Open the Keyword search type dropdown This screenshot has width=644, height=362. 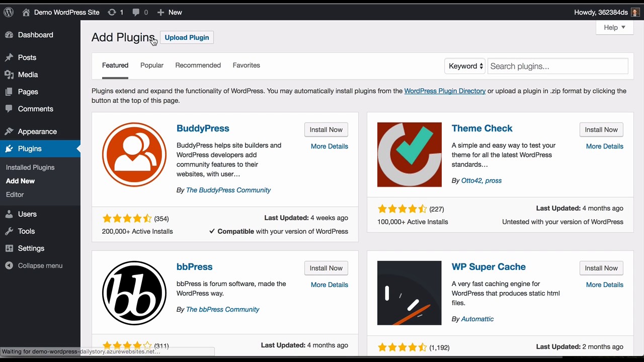tap(465, 66)
